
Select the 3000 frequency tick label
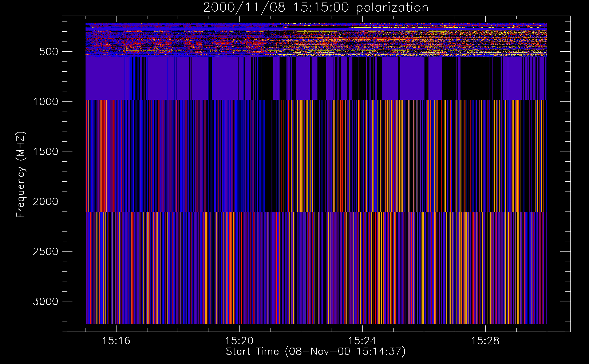46,301
